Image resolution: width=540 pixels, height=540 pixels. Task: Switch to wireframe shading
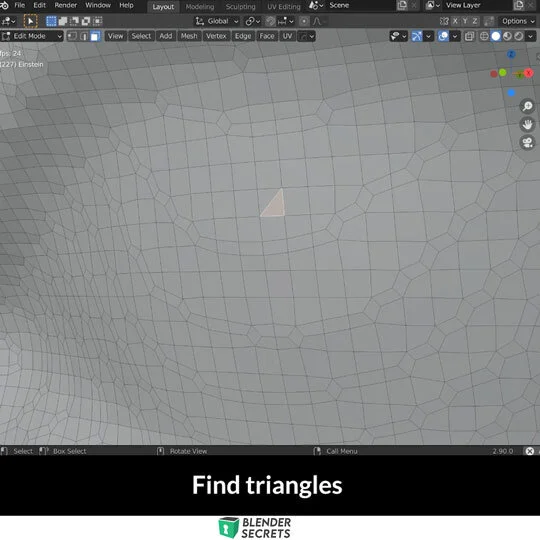click(484, 36)
